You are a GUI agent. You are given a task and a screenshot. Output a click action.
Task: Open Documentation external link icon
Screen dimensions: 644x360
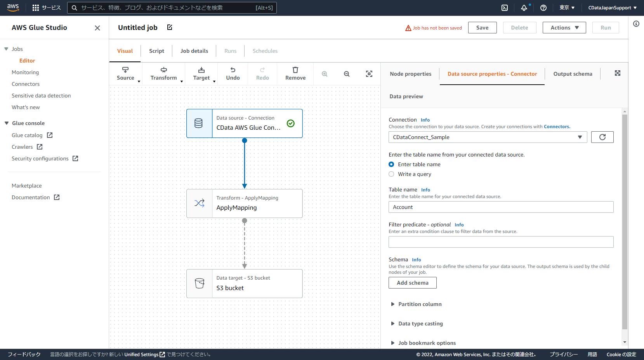coord(57,197)
